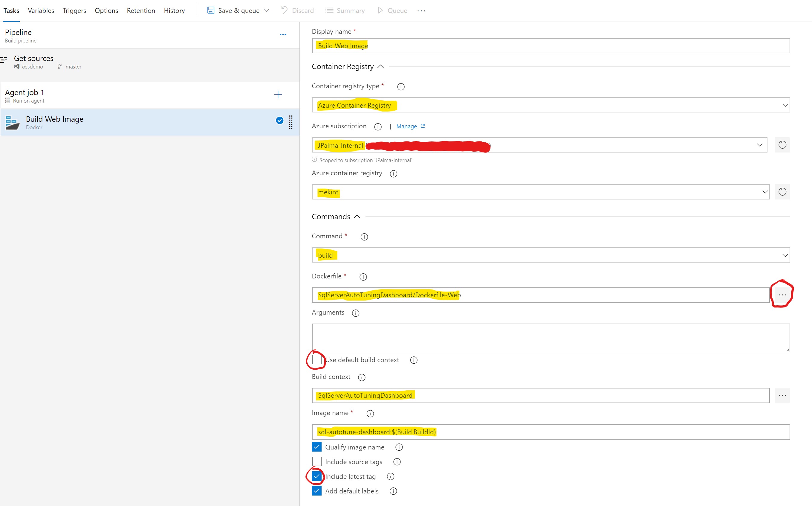Check Include source tags option
The image size is (812, 506).
click(x=317, y=461)
